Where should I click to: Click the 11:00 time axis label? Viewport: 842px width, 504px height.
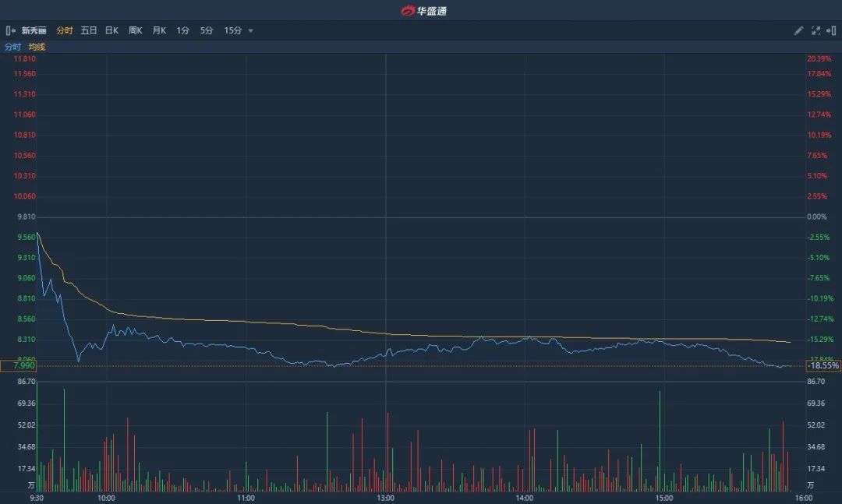246,498
